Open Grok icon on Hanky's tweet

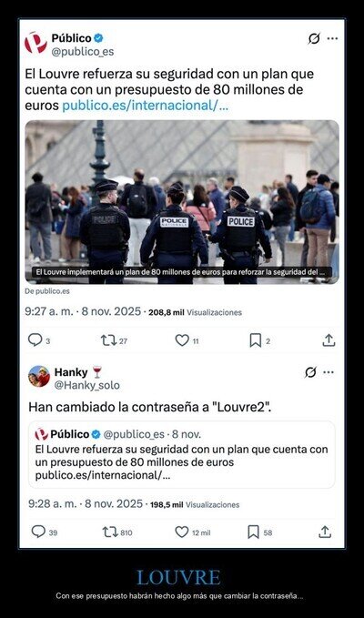311,372
